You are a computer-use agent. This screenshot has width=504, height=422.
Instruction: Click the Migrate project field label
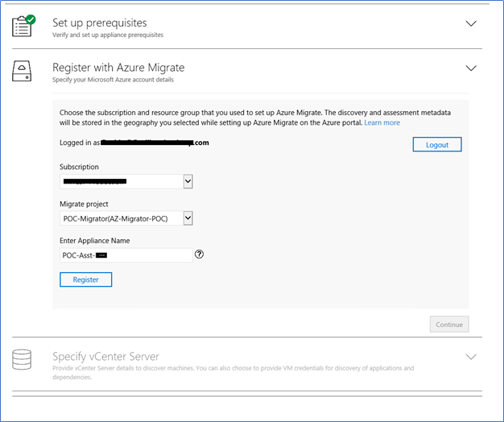pyautogui.click(x=84, y=204)
